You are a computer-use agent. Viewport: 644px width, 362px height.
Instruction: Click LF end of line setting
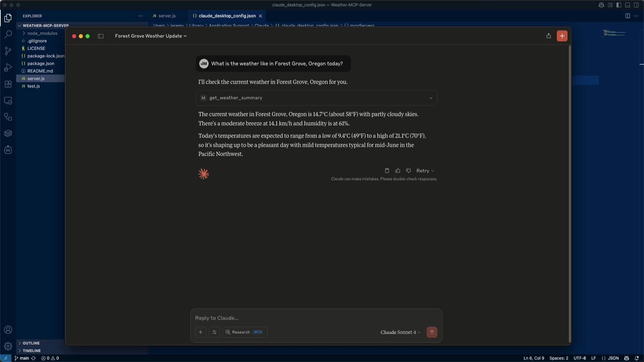click(x=593, y=358)
